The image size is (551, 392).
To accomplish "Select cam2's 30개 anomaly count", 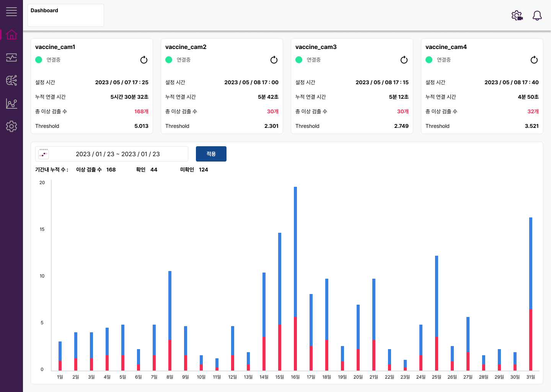I will point(272,111).
